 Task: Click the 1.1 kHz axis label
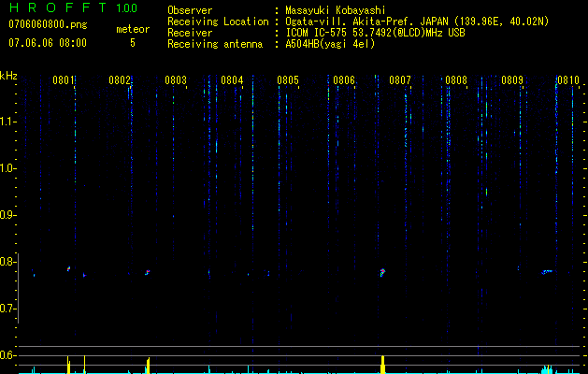click(x=7, y=122)
